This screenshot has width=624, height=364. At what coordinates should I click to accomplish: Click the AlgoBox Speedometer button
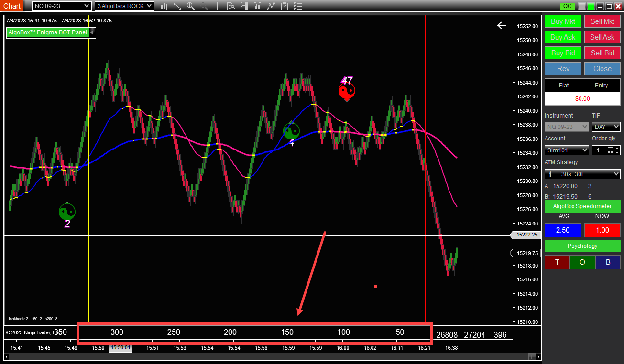point(582,206)
